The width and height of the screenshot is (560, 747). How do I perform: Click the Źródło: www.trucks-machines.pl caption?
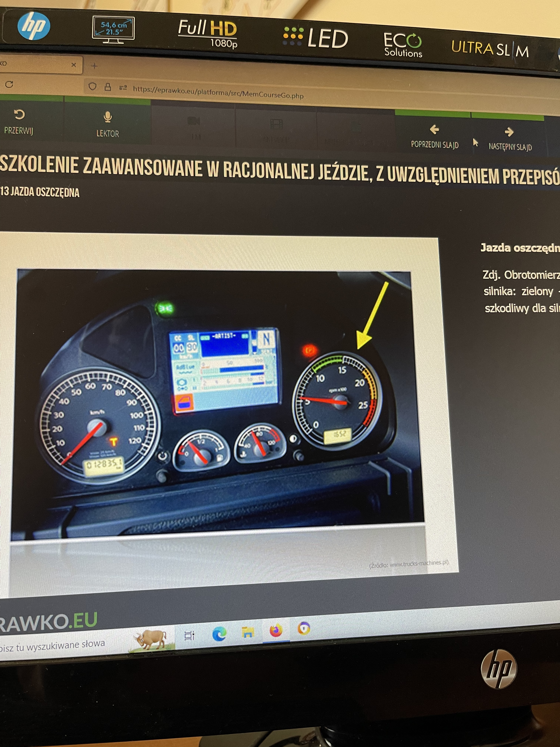tap(409, 564)
